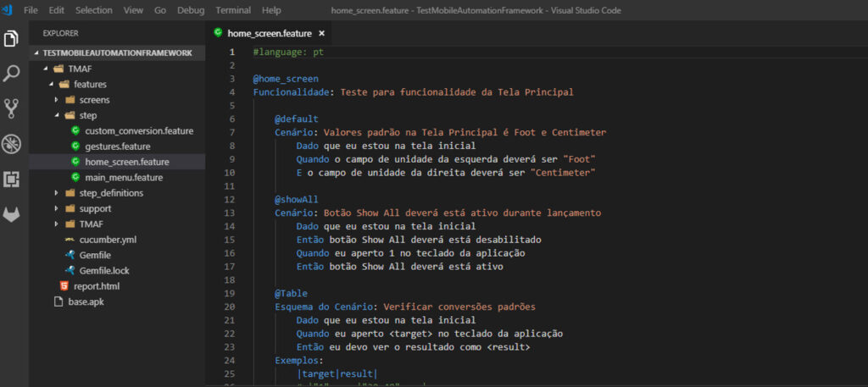Open the File menu
The image size is (868, 387).
pos(31,10)
